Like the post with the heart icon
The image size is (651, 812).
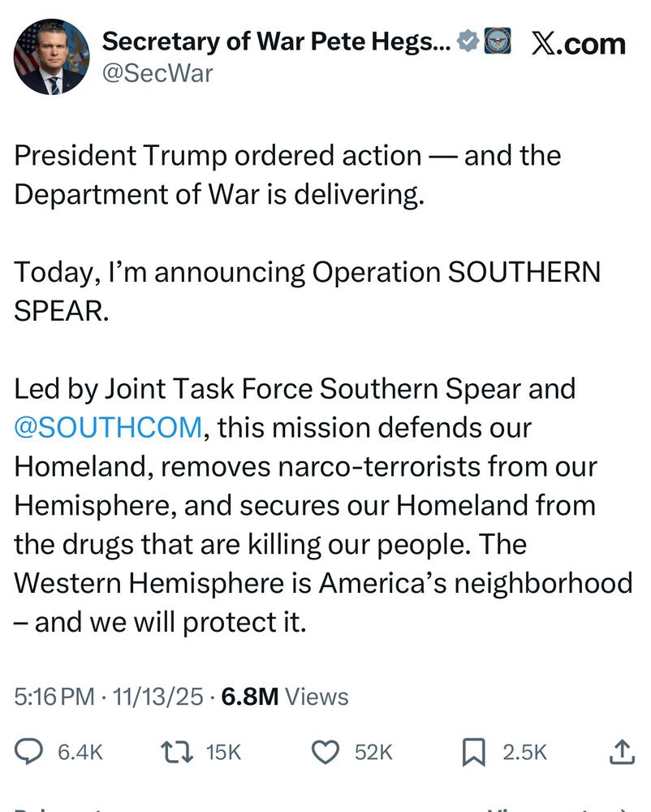(x=325, y=752)
